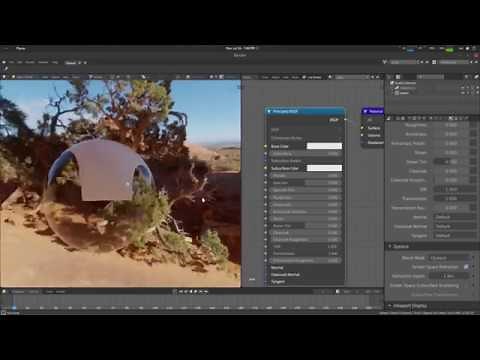Click the IOR value field in properties
The image size is (480, 360).
coord(455,189)
